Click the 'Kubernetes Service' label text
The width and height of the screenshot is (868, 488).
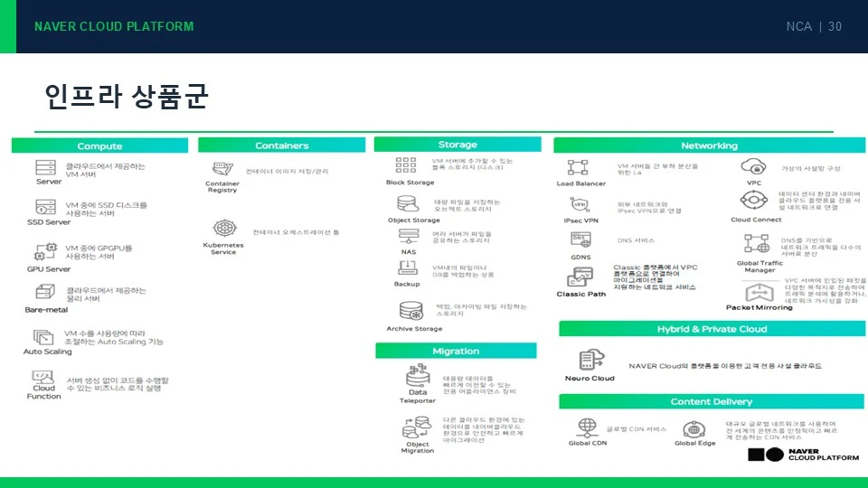point(223,249)
